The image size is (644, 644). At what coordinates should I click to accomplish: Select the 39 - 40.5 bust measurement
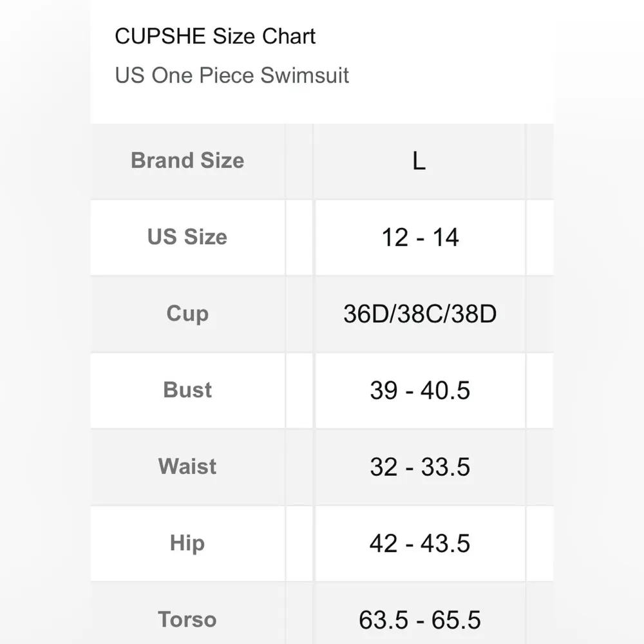(x=420, y=390)
